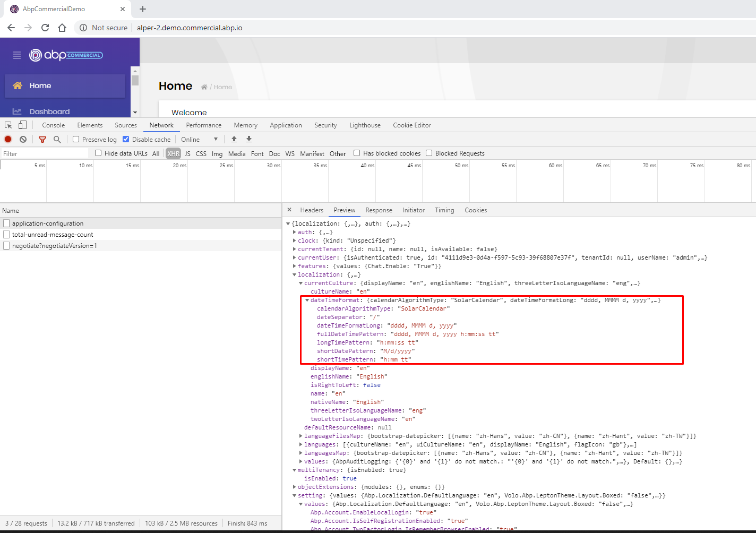The image size is (756, 533).
Task: Click the export HAR download icon
Action: pyautogui.click(x=249, y=139)
